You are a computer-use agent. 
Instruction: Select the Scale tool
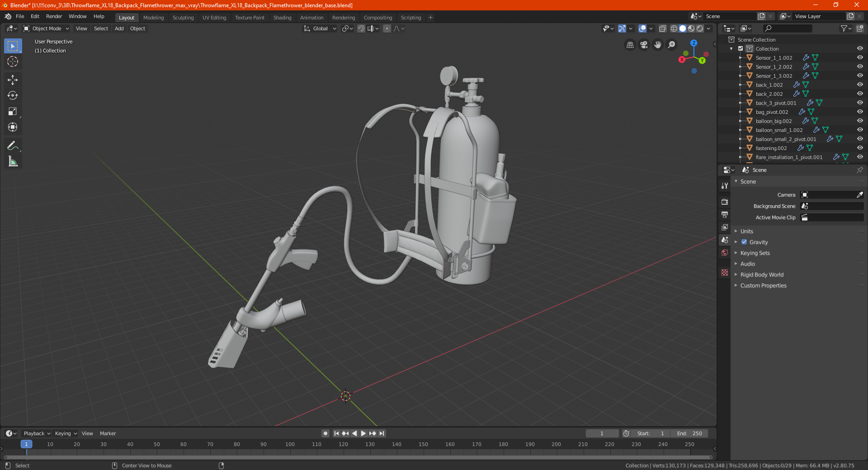click(13, 112)
